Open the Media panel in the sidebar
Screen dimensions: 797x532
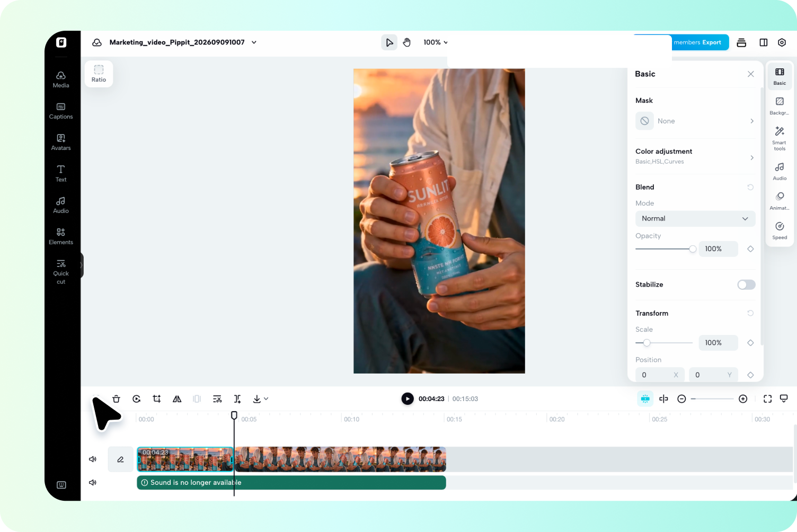(x=61, y=79)
